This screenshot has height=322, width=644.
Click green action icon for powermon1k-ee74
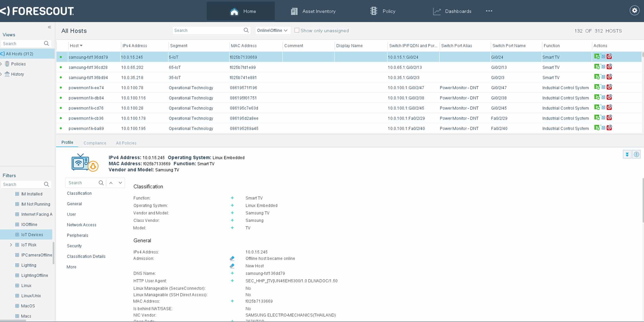[x=597, y=87]
